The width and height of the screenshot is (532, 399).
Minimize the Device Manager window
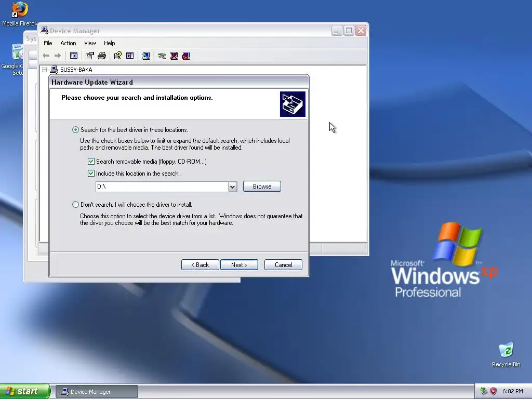[x=336, y=31]
